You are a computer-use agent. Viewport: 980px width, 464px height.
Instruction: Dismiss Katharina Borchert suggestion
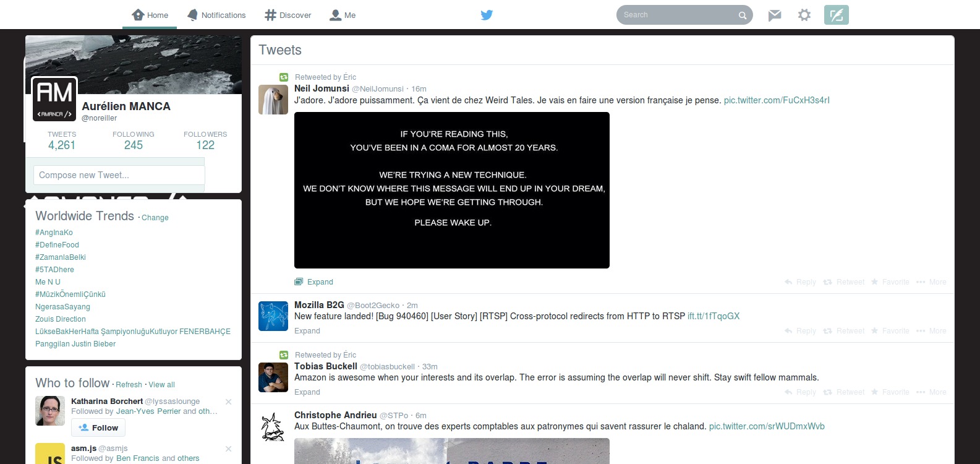(x=228, y=402)
